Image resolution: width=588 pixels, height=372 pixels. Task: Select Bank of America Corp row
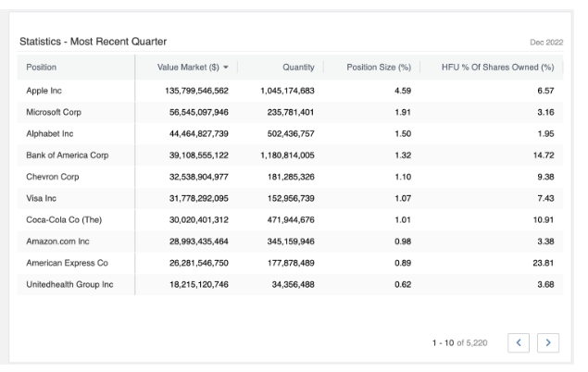68,155
